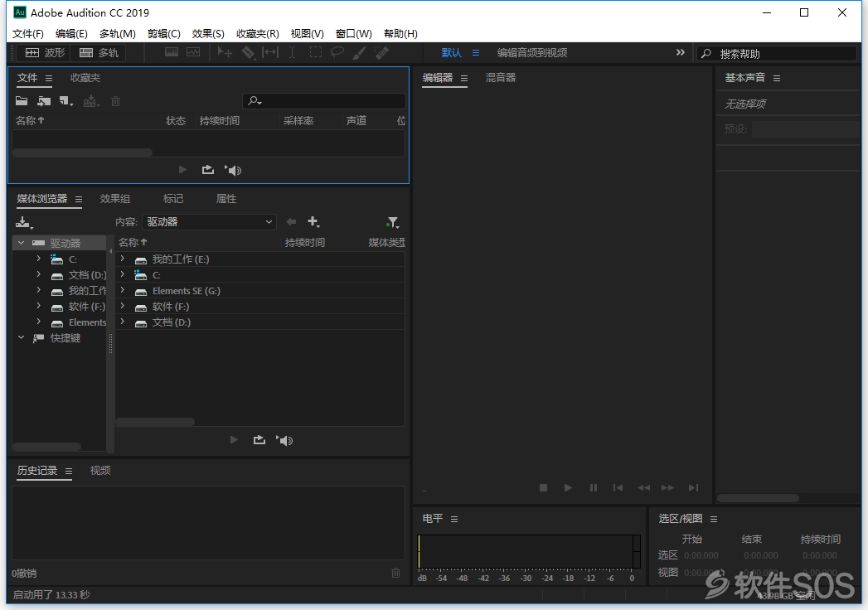The image size is (868, 610).
Task: Click the trash icon in History panel
Action: 395,573
